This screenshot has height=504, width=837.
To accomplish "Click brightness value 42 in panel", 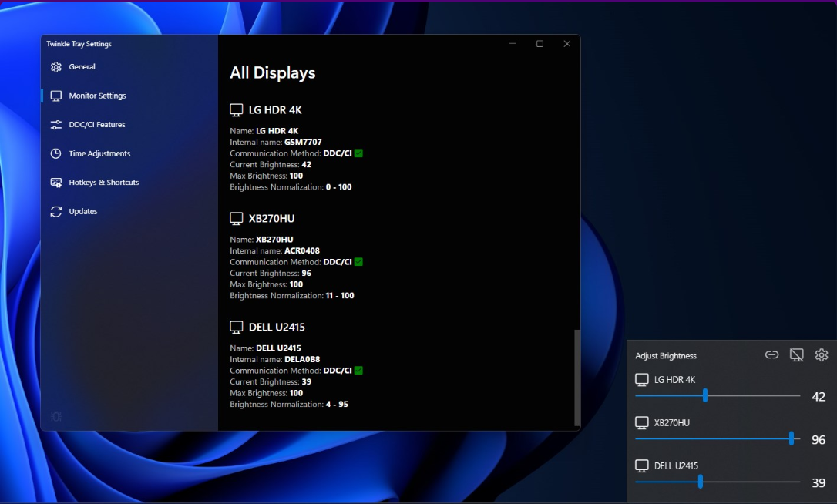I will click(x=819, y=397).
